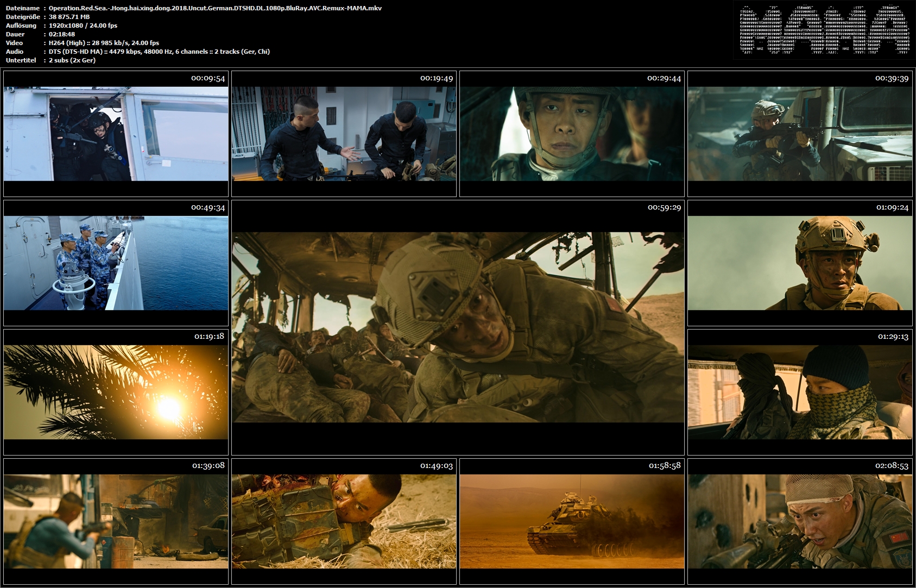Select the DTS (DTS-HD MA) audio info line
916x588 pixels.
pyautogui.click(x=159, y=52)
